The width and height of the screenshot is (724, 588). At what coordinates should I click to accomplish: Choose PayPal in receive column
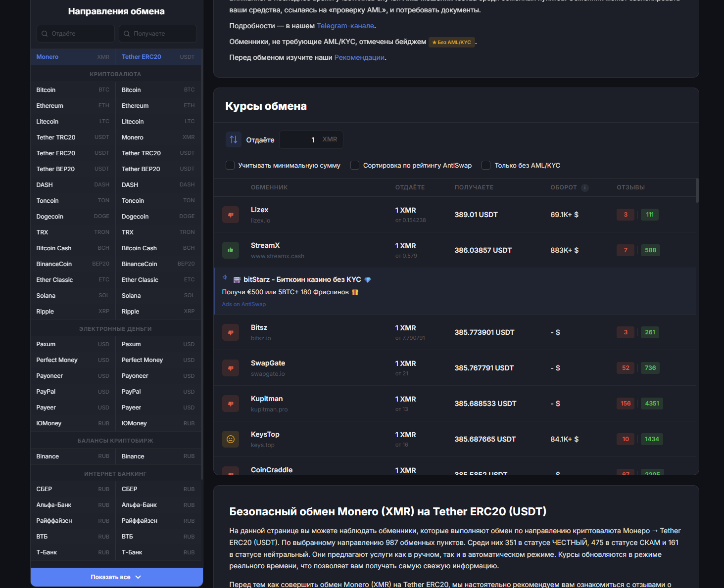coord(158,392)
